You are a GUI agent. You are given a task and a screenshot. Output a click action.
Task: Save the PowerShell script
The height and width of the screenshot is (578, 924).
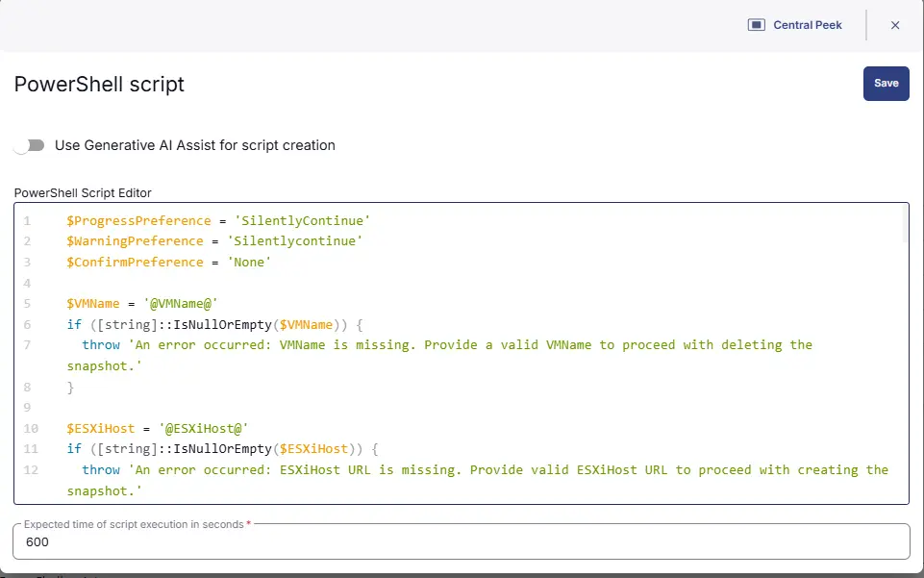[x=886, y=84]
